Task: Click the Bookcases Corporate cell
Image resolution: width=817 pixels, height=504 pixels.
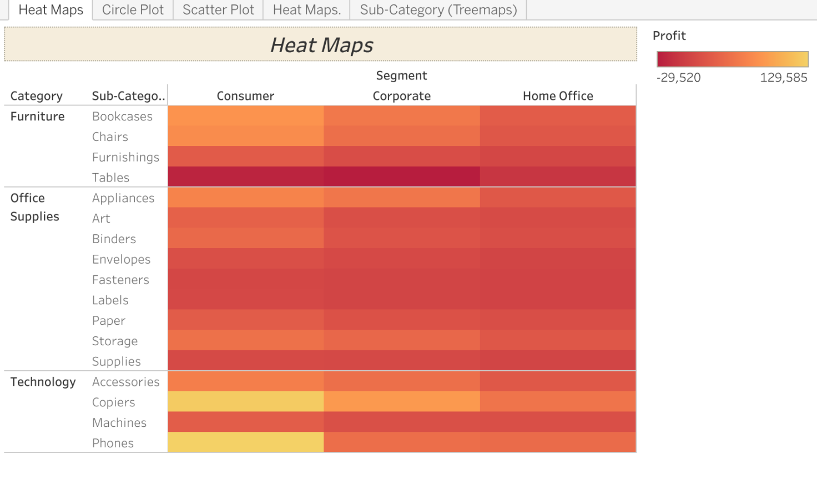Action: [401, 116]
